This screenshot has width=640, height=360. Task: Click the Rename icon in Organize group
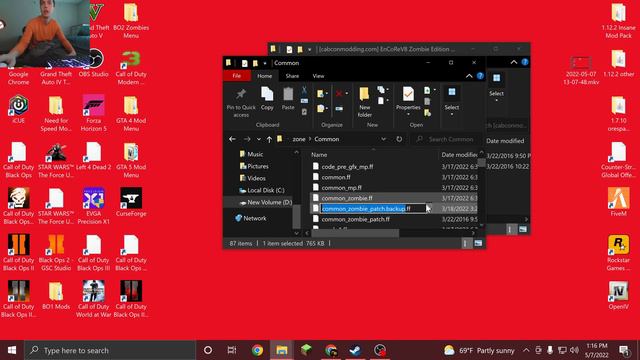tap(339, 109)
